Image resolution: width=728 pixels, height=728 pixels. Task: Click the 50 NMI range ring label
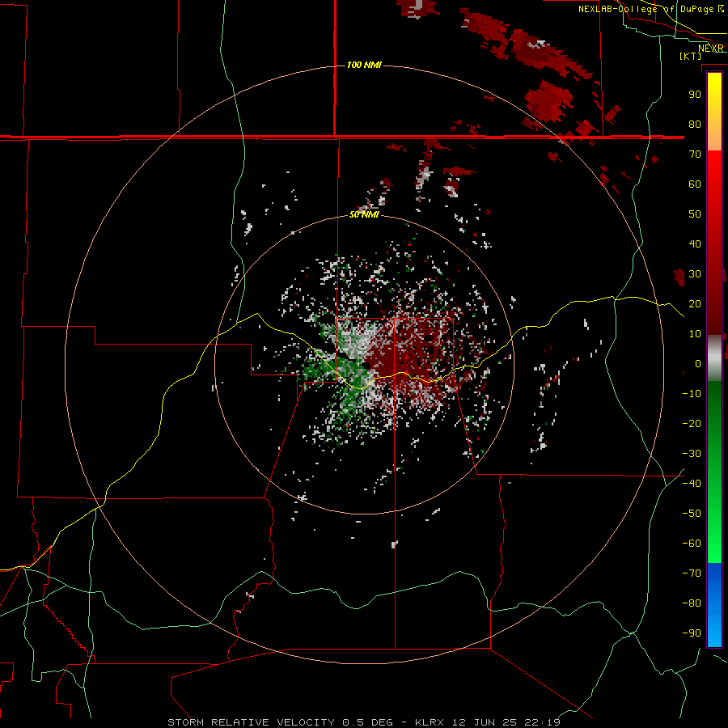[x=364, y=214]
